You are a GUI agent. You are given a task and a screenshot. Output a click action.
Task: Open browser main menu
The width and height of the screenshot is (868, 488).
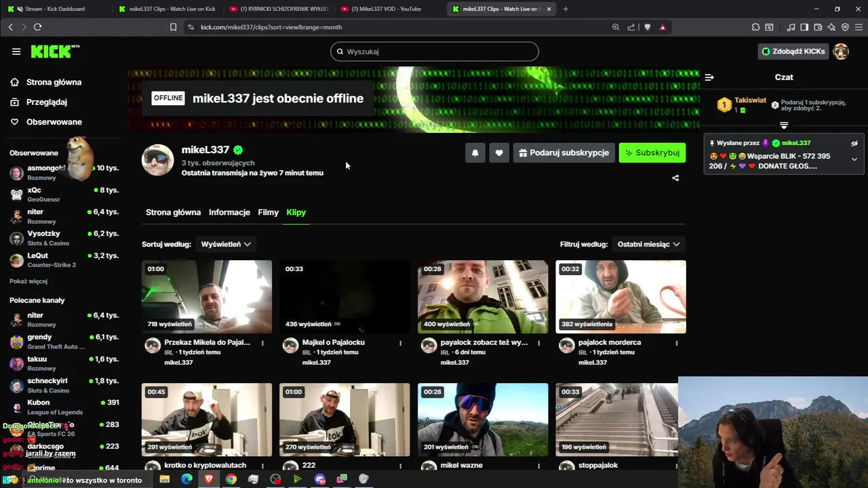(859, 27)
